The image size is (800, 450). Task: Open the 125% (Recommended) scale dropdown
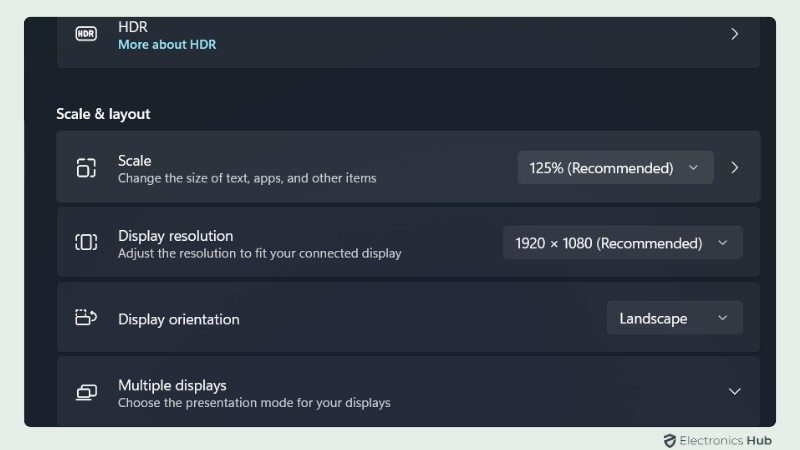615,168
